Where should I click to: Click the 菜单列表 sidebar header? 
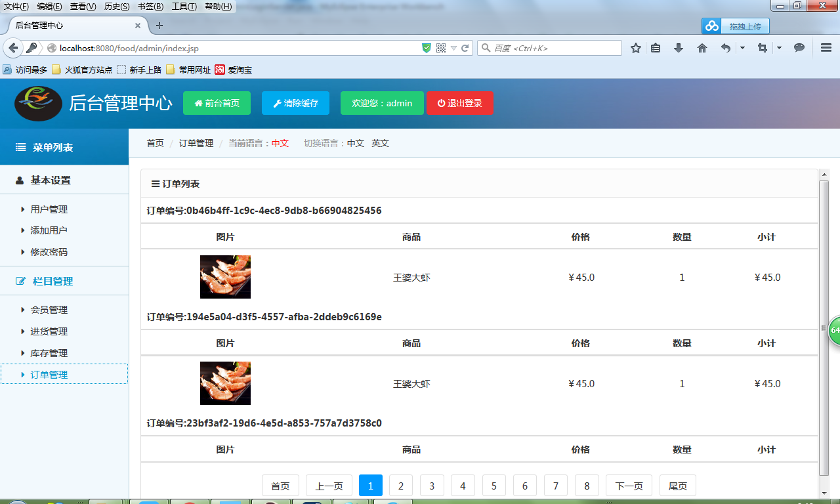pyautogui.click(x=64, y=147)
